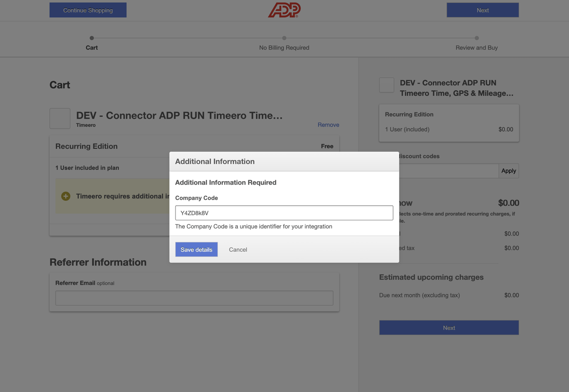
Task: Click the green plus icon on the Timeero notice
Action: [65, 196]
